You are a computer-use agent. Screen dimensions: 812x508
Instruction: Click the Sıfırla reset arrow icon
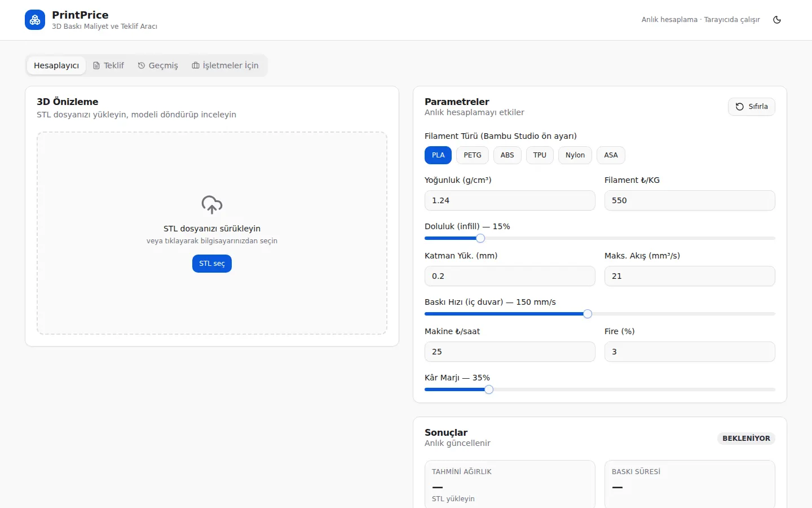coord(740,107)
